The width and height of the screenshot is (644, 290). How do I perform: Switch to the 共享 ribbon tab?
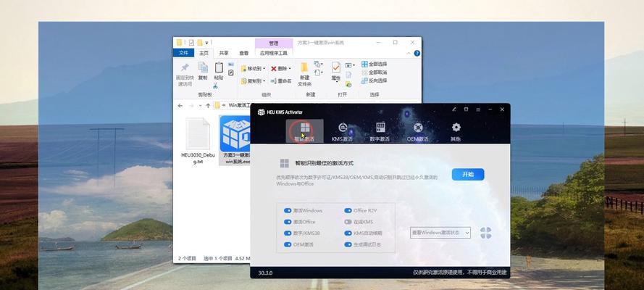click(x=224, y=53)
